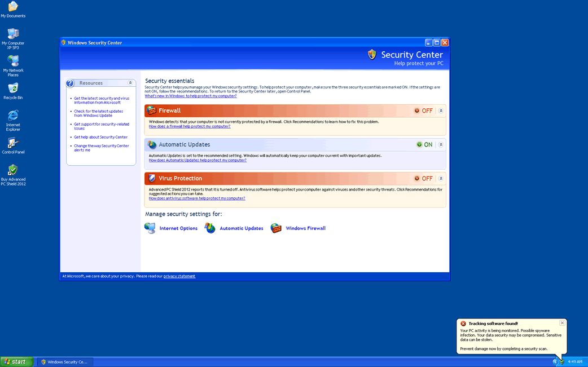Click the Virus Protection OFF status indicator
The image size is (588, 367).
coord(423,178)
